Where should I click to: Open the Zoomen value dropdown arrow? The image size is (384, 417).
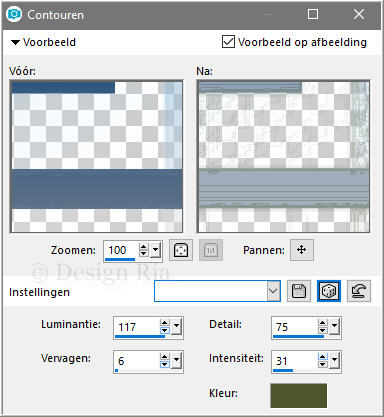[x=155, y=250]
